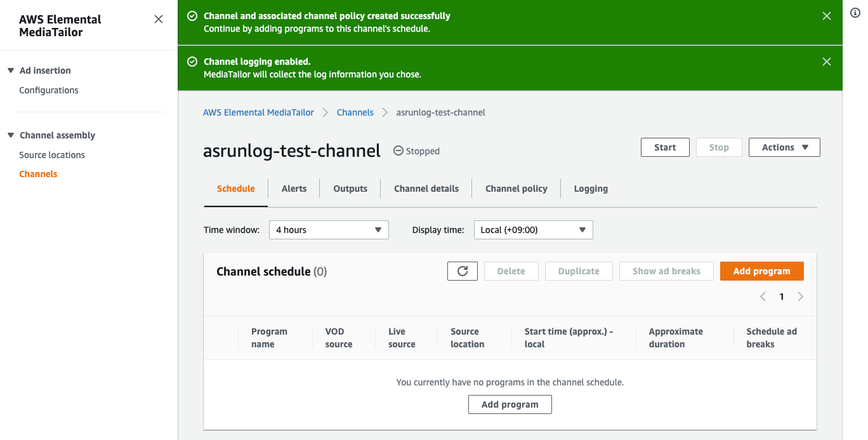Click the Live source column header
This screenshot has width=868, height=440.
402,338
